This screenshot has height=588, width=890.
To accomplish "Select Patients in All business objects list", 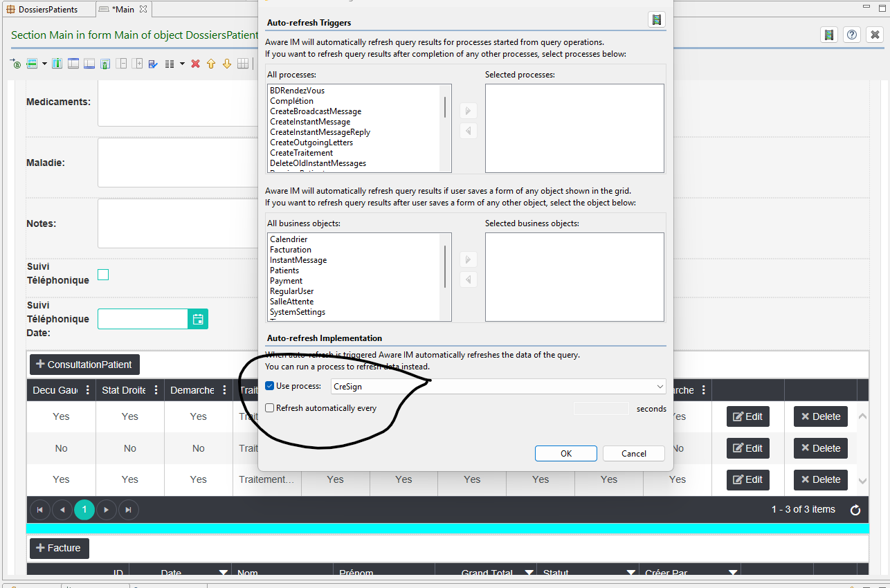I will [284, 270].
